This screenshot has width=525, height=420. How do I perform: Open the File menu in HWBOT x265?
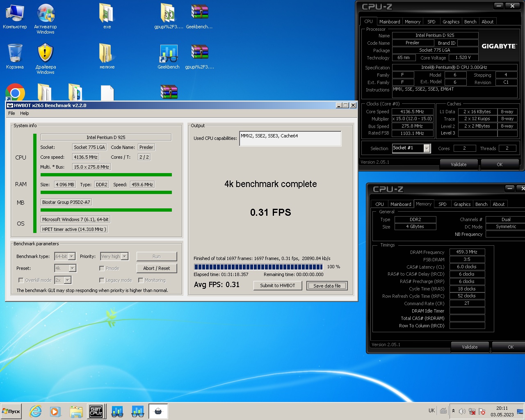click(x=11, y=113)
